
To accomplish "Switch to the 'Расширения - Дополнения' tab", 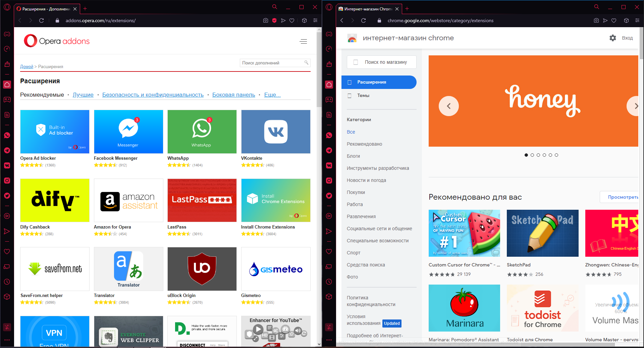I will click(x=46, y=9).
